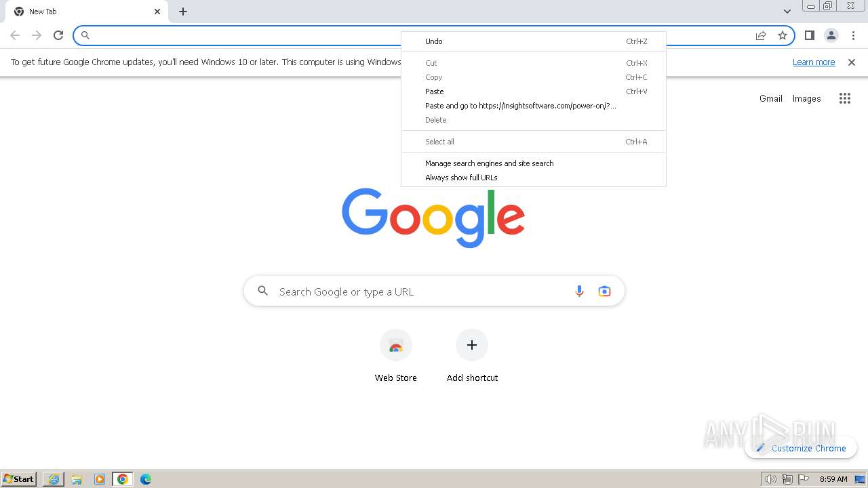
Task: Open a new tab with plus icon
Action: point(183,12)
